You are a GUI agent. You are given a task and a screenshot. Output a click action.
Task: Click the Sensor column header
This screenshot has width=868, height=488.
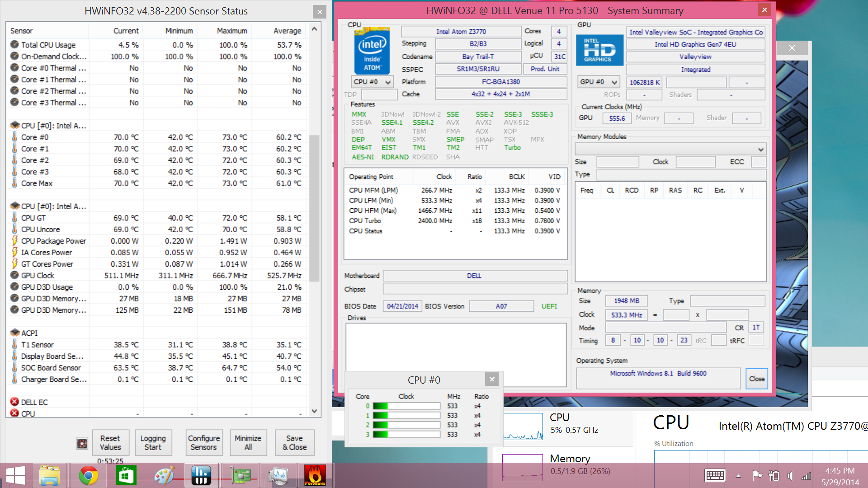click(47, 31)
